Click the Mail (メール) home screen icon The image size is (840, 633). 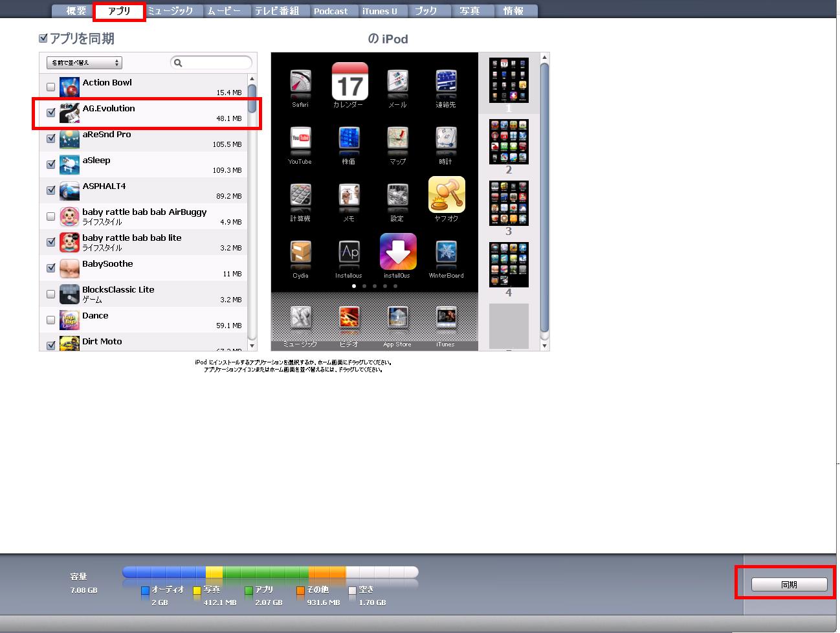point(397,84)
